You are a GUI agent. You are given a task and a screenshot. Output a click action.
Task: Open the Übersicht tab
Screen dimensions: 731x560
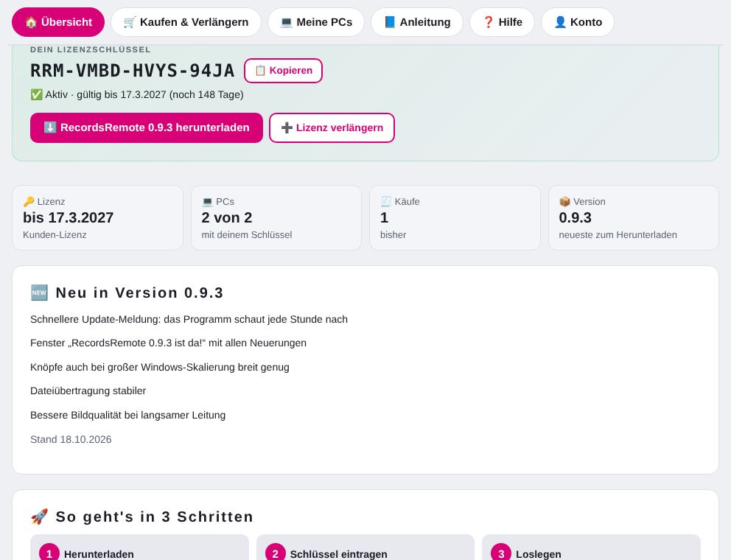[57, 22]
